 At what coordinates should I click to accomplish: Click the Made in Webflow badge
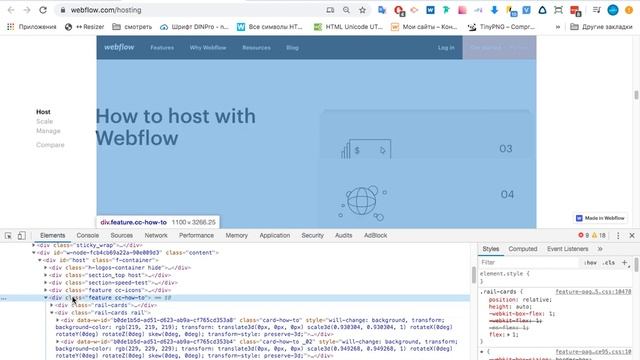pos(600,218)
